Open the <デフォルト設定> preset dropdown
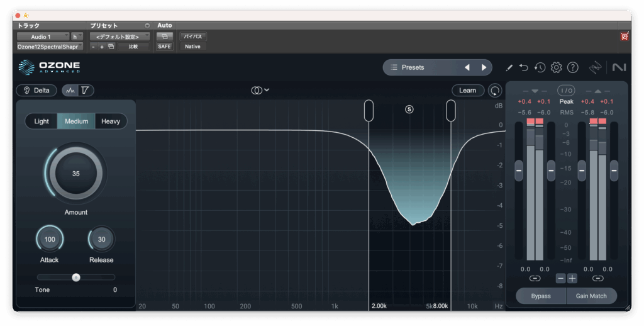 (119, 37)
